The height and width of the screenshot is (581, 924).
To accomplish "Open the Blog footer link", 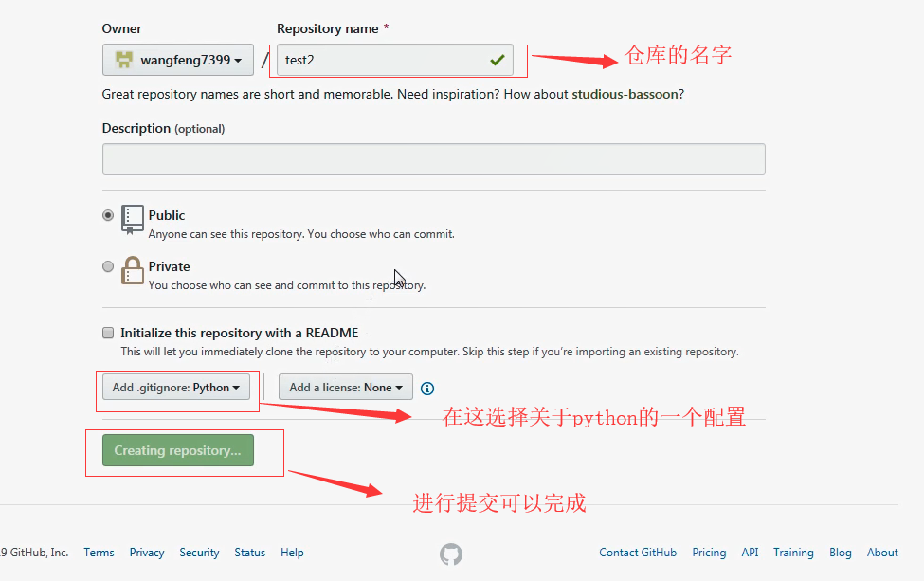I will (x=841, y=553).
